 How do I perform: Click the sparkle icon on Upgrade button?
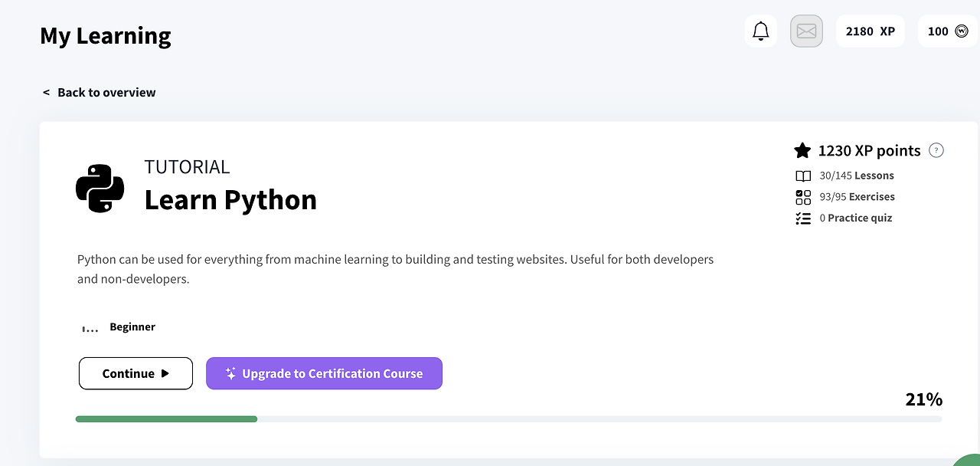click(x=230, y=373)
